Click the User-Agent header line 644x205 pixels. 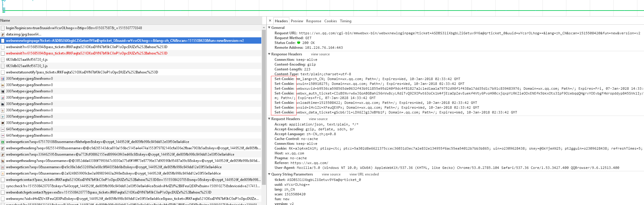[x=447, y=168]
